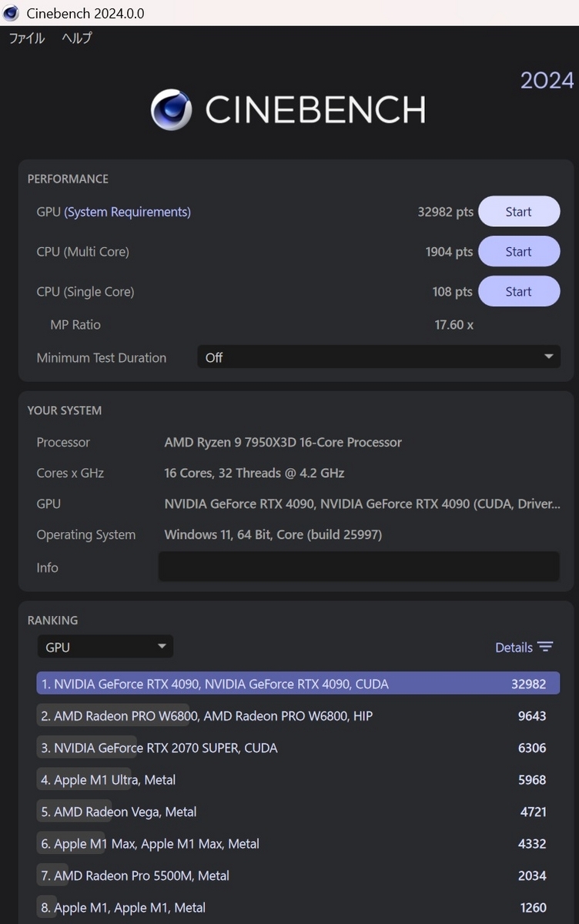Open the Minimum Test Duration dropdown
Viewport: 579px width, 924px height.
(x=379, y=357)
